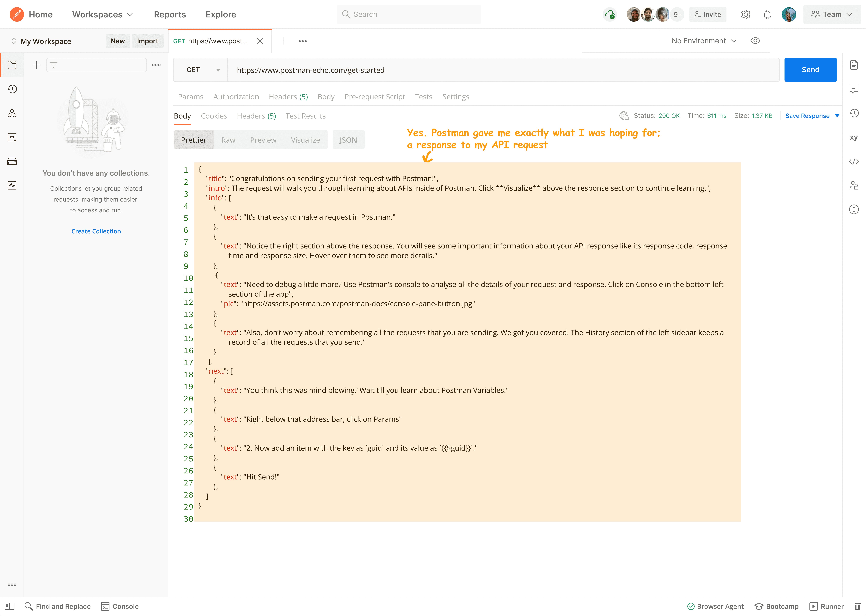Screen dimensions: 866x616
Task: Click the Invite button
Action: point(708,14)
